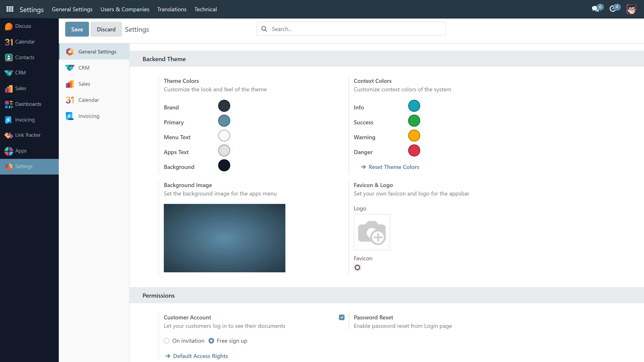Viewport: 644px width, 362px height.
Task: Upload a logo via camera placeholder
Action: tap(372, 232)
